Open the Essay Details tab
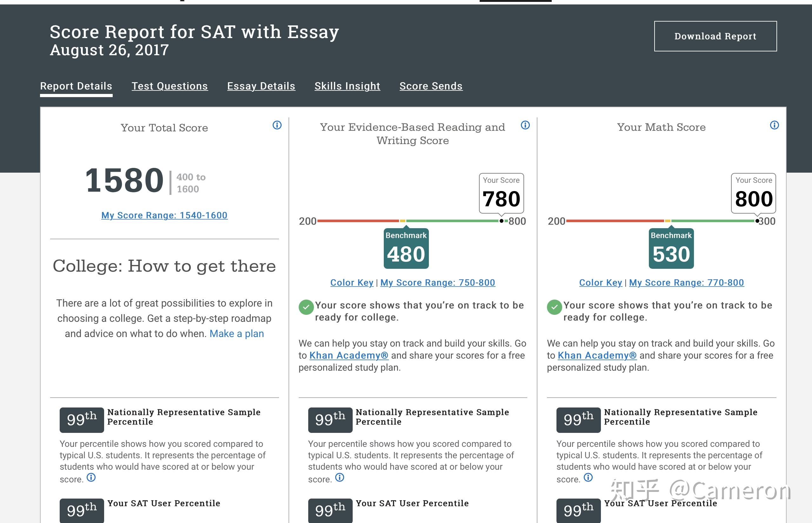 (261, 86)
